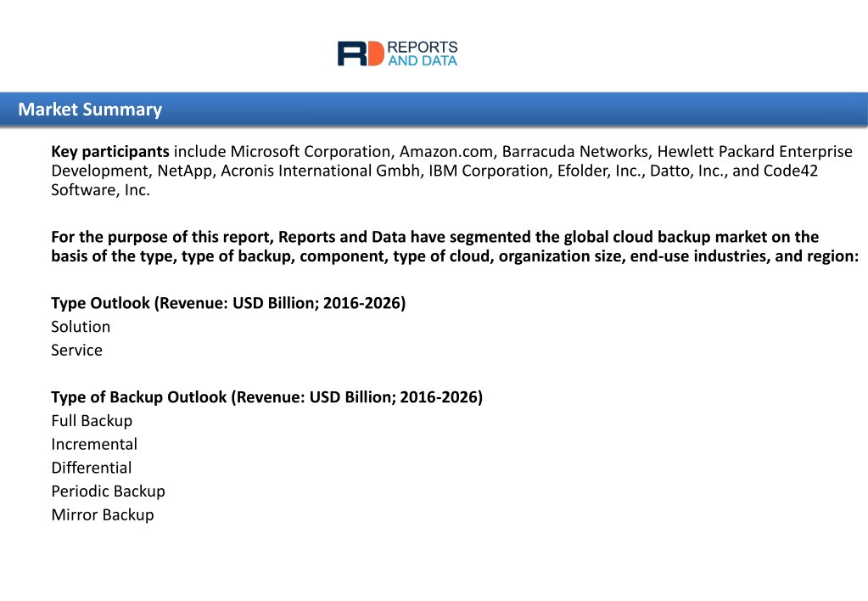This screenshot has height=601, width=868.
Task: Click the Reports and Data logo
Action: (x=397, y=53)
